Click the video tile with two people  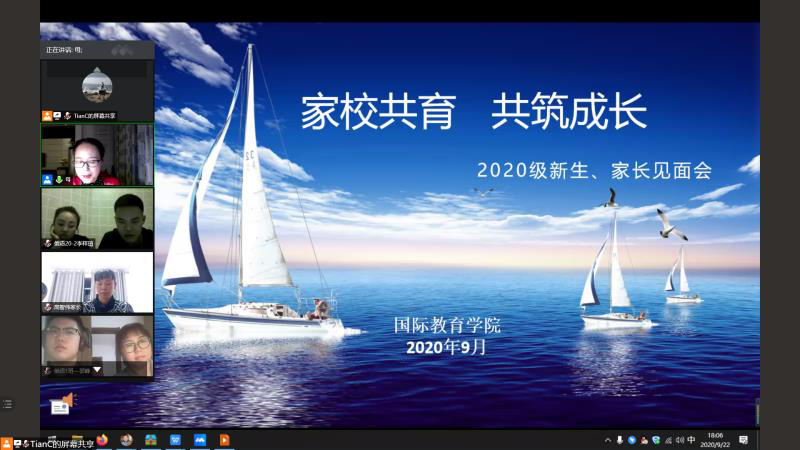pyautogui.click(x=97, y=218)
